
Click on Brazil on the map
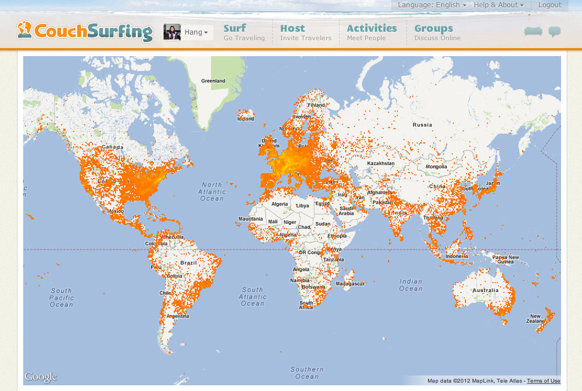tap(189, 263)
